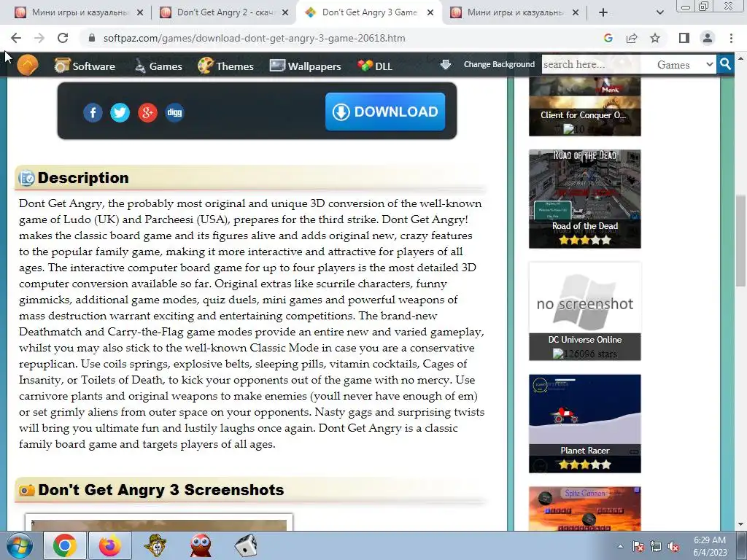Screen dimensions: 747x560
Task: Click the Chrome taskbar icon
Action: point(65,545)
